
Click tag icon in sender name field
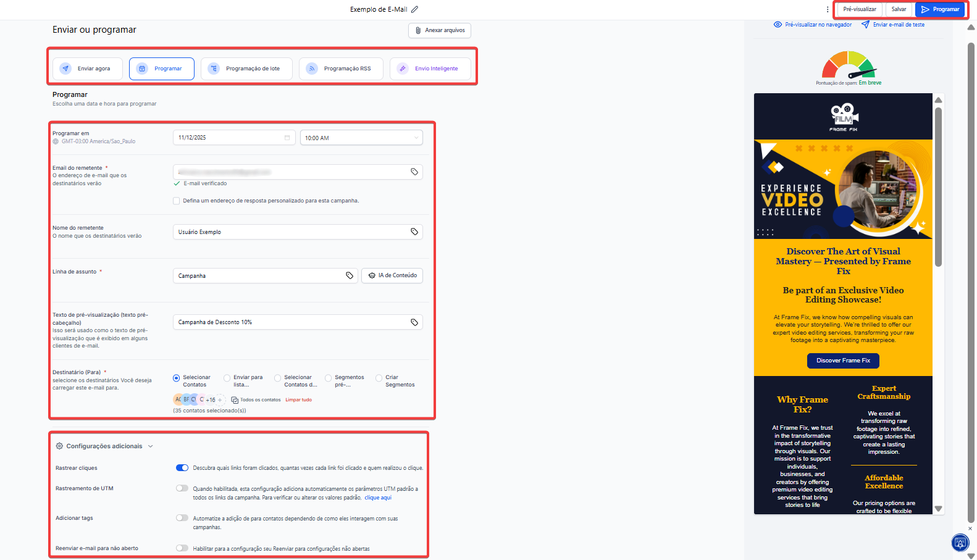pos(414,232)
